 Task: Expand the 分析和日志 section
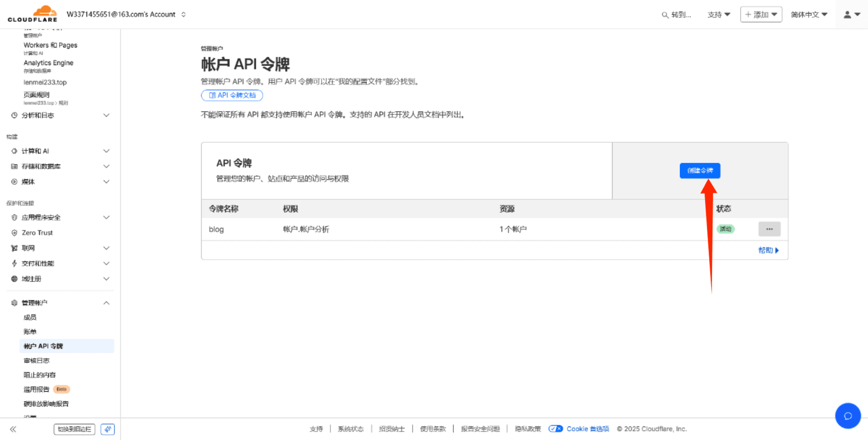click(x=106, y=115)
